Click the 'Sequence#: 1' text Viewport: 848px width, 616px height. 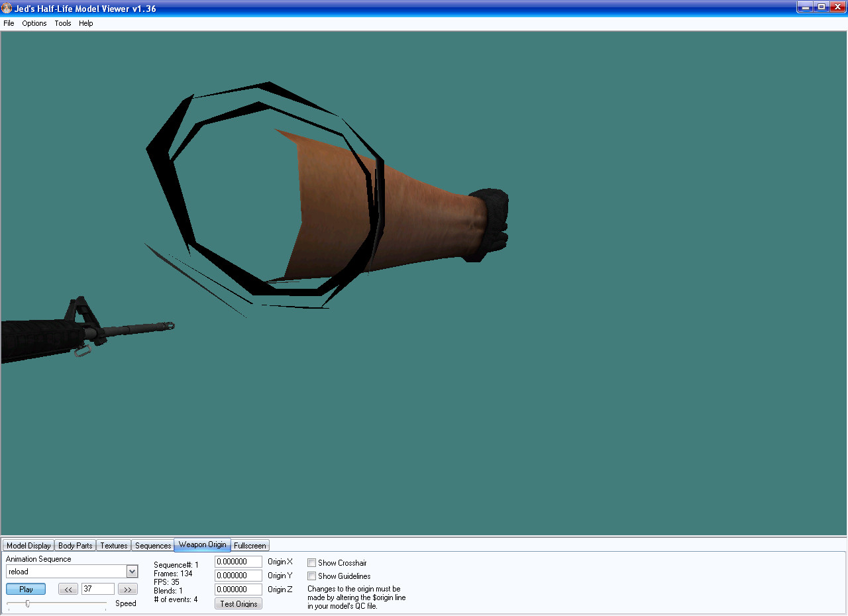[x=176, y=565]
